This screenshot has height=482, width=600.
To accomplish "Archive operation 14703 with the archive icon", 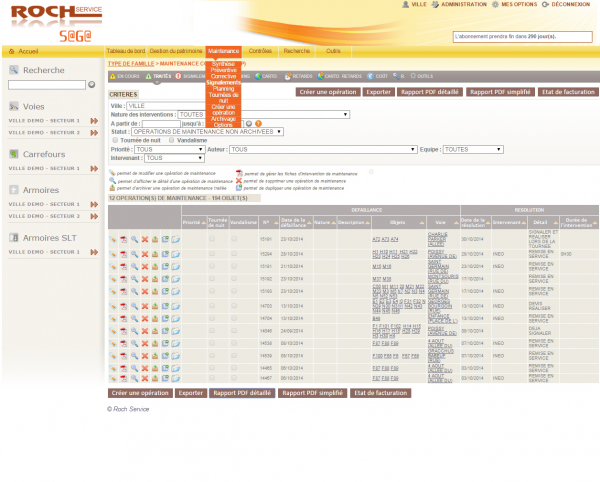I will [x=154, y=304].
